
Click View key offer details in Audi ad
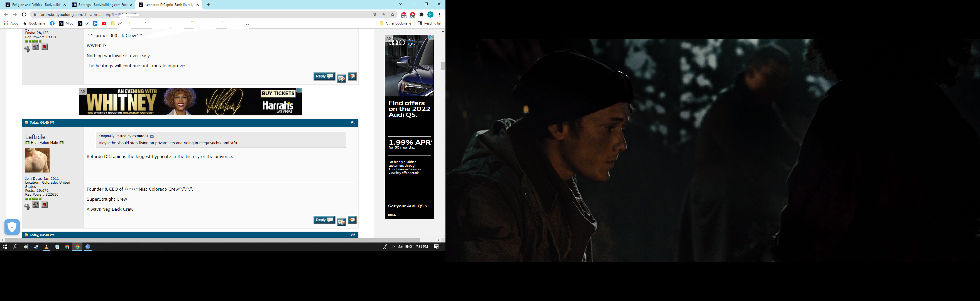coord(404,173)
